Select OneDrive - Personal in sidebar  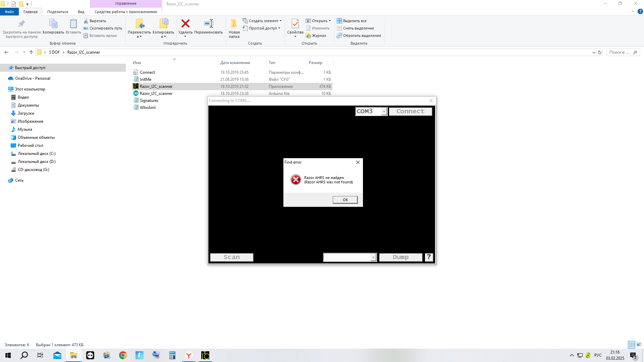(x=33, y=78)
